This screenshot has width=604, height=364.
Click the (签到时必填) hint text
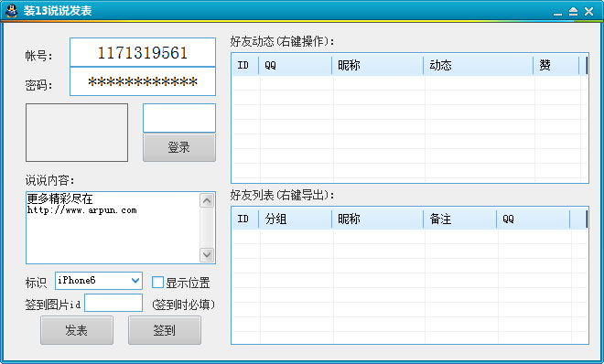pyautogui.click(x=183, y=305)
